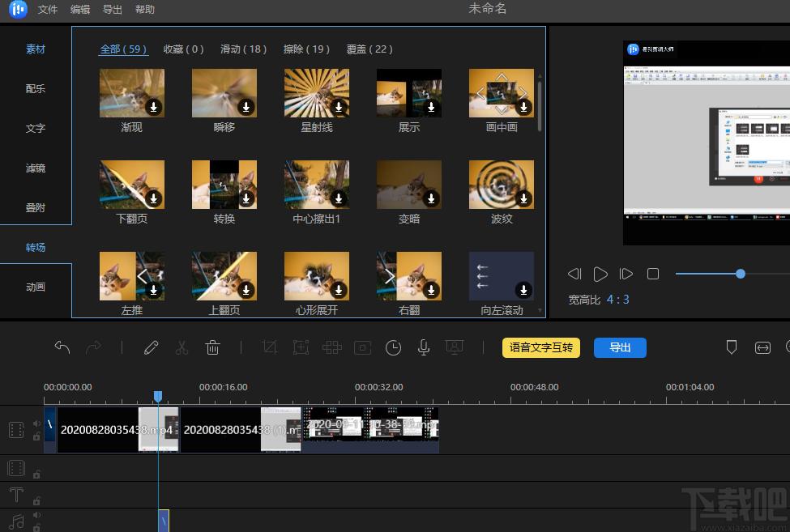This screenshot has height=532, width=790.
Task: Switch to the 擦除 (19) tab
Action: tap(306, 49)
